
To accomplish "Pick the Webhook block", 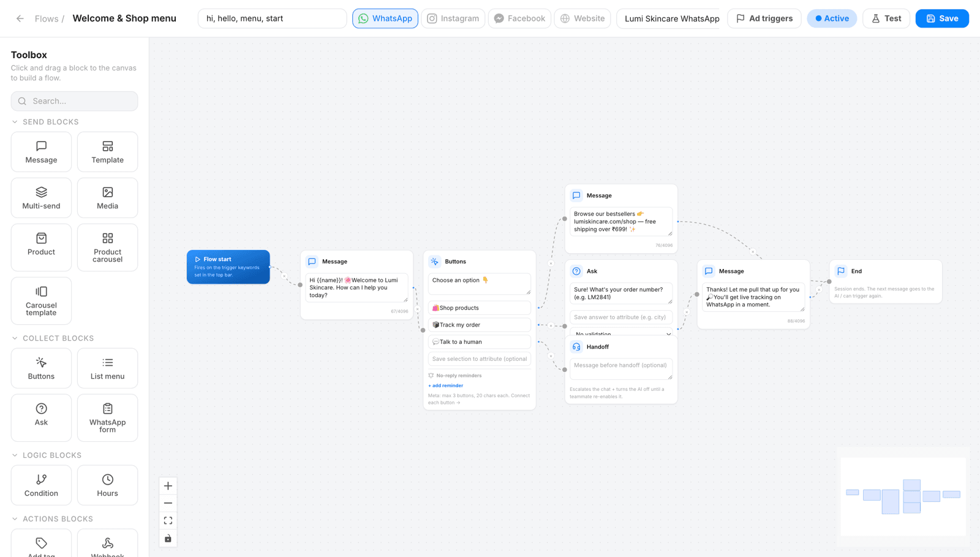I will click(107, 544).
